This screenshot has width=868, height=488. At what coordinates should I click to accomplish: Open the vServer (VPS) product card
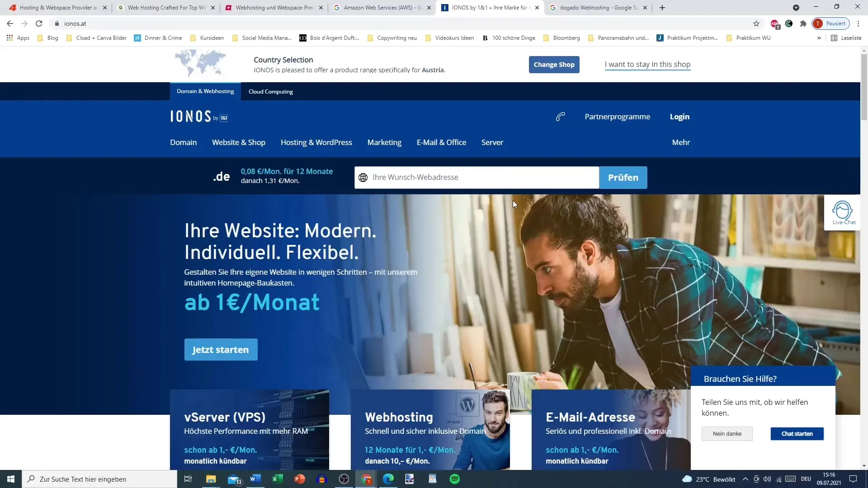tap(250, 430)
